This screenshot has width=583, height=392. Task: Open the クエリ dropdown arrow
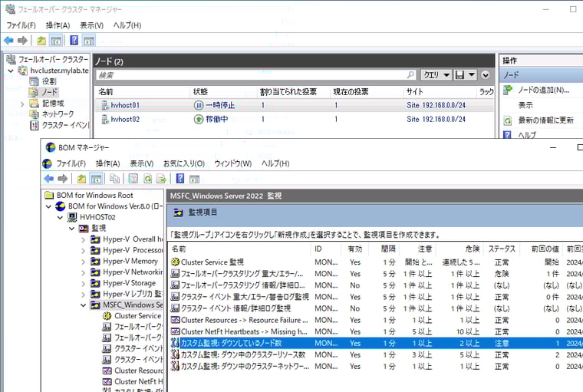pyautogui.click(x=446, y=75)
